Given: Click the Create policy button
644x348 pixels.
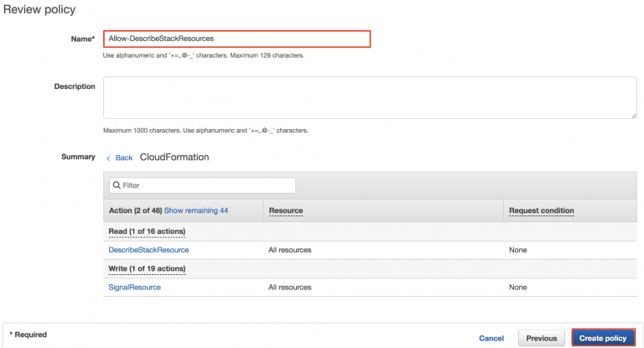Looking at the screenshot, I should (x=602, y=338).
